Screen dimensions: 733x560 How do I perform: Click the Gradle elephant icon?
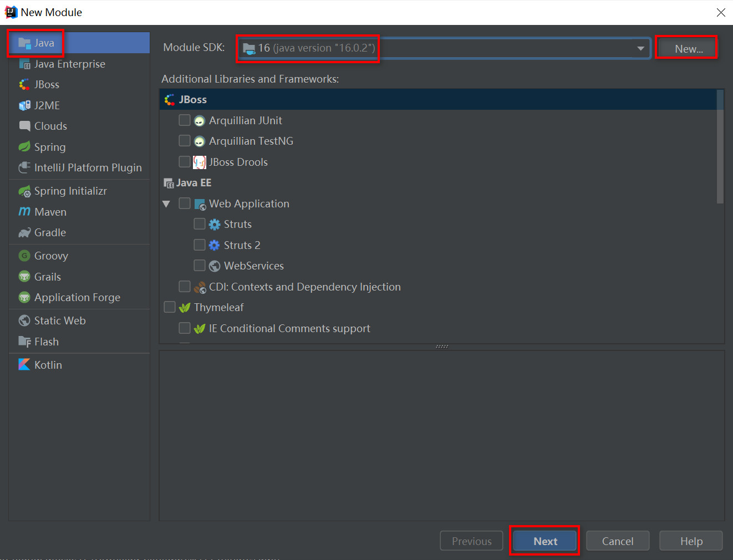click(24, 233)
